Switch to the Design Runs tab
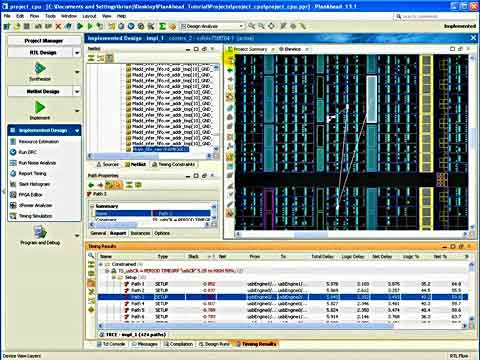 coord(214,344)
